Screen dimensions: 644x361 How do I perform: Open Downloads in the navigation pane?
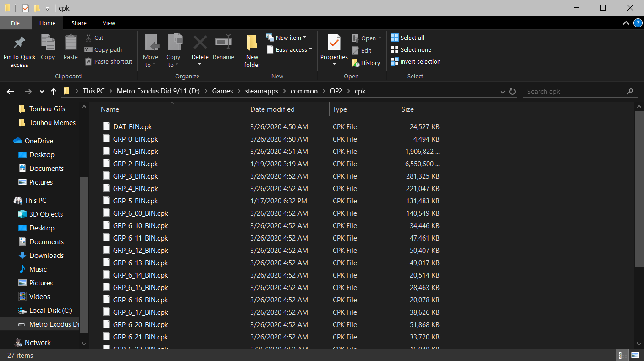(x=46, y=255)
